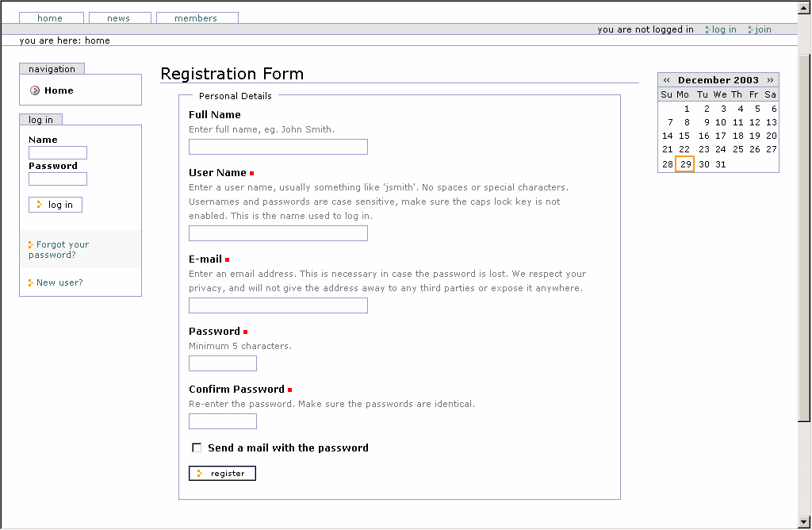Image resolution: width=812 pixels, height=530 pixels.
Task: Click the scrollbar up arrow
Action: (804, 8)
